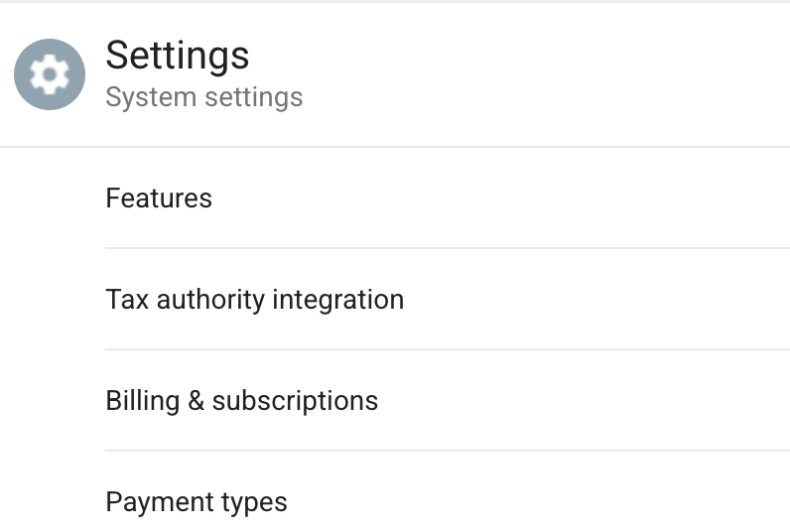The image size is (790, 532).
Task: Click the gear icon beside Settings
Action: coord(50,74)
